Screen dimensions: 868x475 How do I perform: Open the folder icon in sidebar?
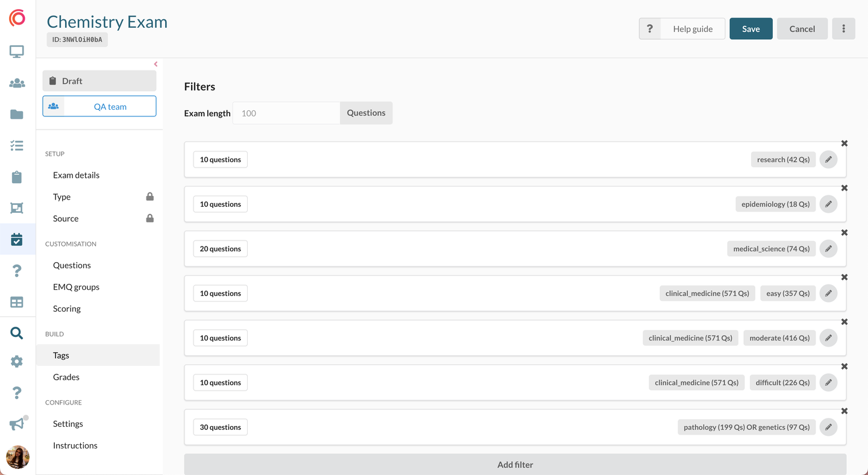click(x=17, y=115)
